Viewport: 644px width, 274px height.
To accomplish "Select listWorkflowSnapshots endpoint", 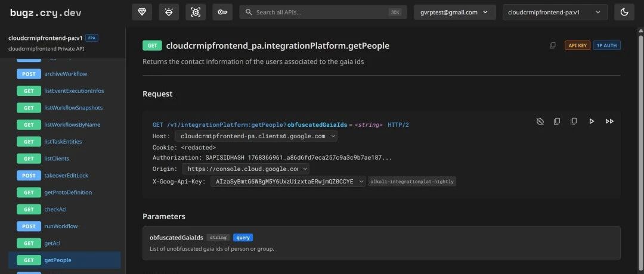I will 73,107.
